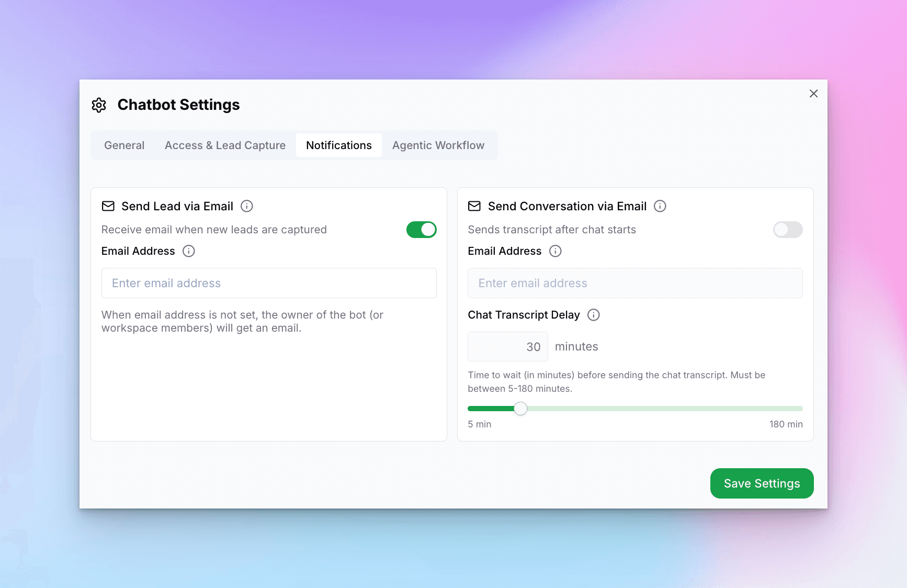Go to the Agentic Workflow tab

pos(438,145)
